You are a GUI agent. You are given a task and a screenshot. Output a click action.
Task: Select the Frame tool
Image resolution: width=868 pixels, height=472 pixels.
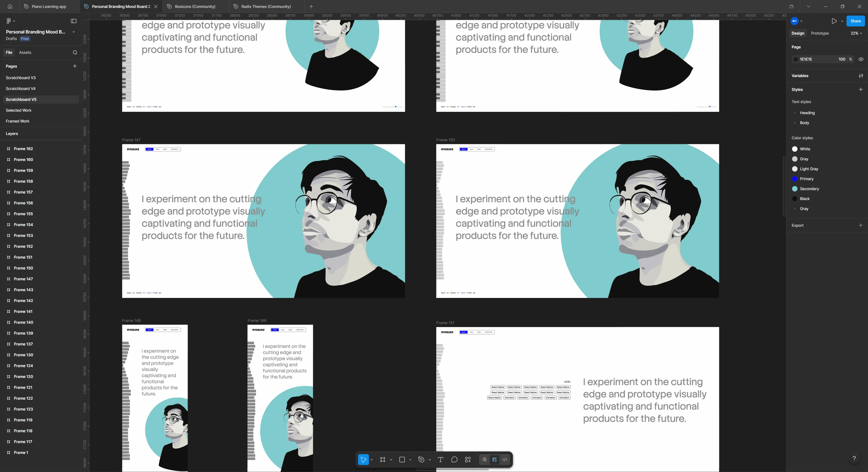pos(383,460)
